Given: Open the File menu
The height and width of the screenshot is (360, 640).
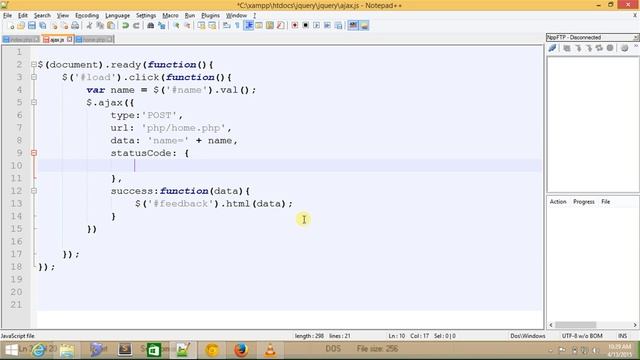Looking at the screenshot, I should pos(7,16).
